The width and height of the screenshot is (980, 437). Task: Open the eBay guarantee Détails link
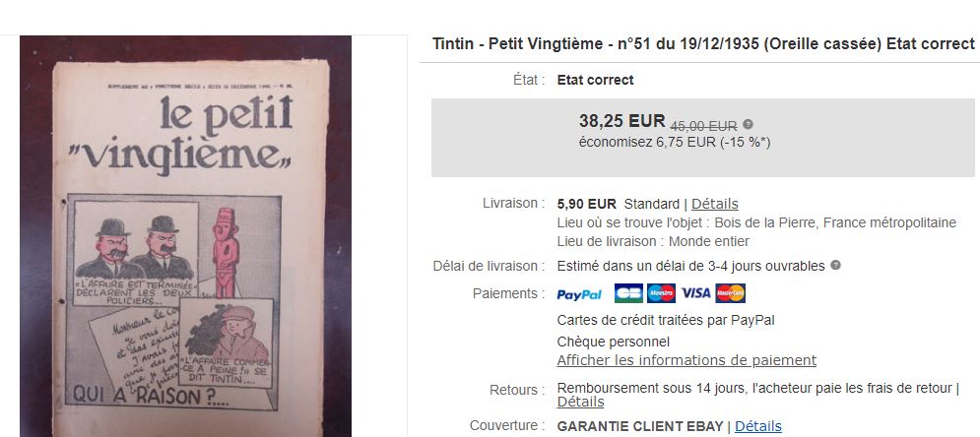[x=757, y=426]
